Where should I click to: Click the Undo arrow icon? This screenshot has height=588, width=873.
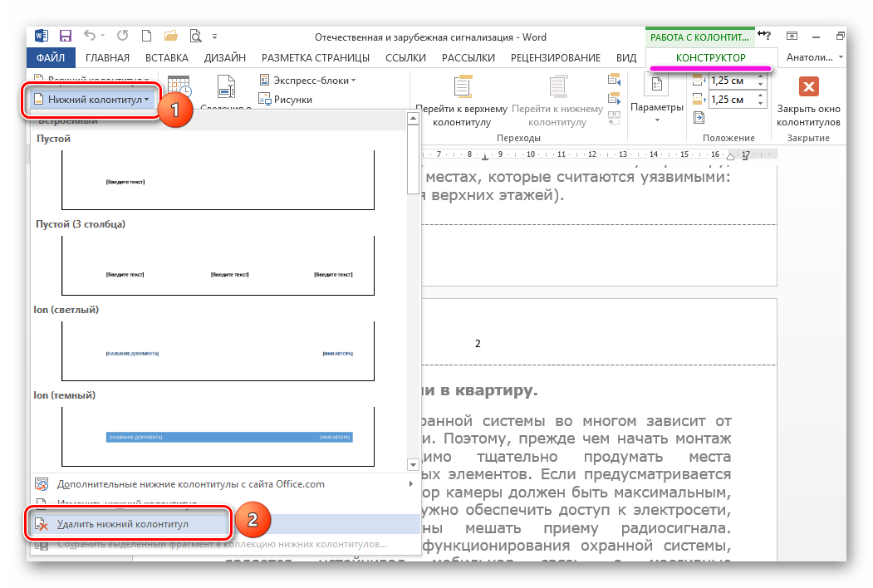tap(87, 36)
